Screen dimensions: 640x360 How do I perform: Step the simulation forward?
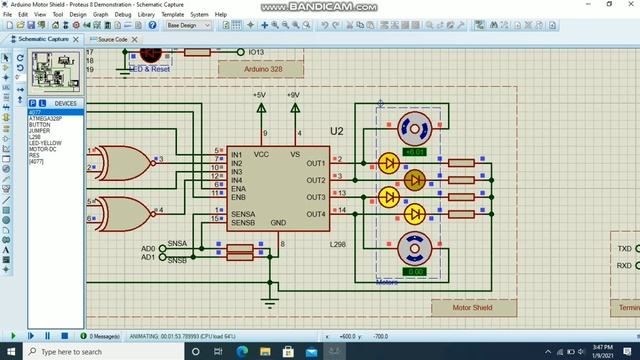click(31, 336)
